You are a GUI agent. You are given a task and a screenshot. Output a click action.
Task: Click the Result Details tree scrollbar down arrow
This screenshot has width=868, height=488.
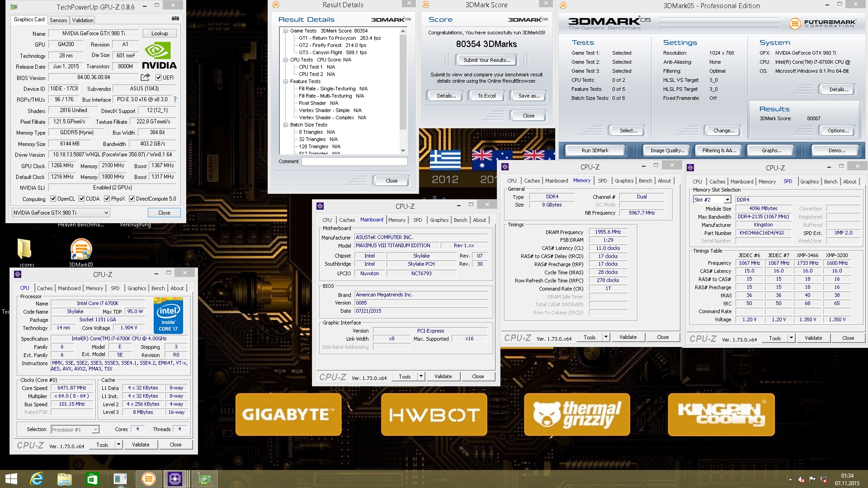pos(403,150)
